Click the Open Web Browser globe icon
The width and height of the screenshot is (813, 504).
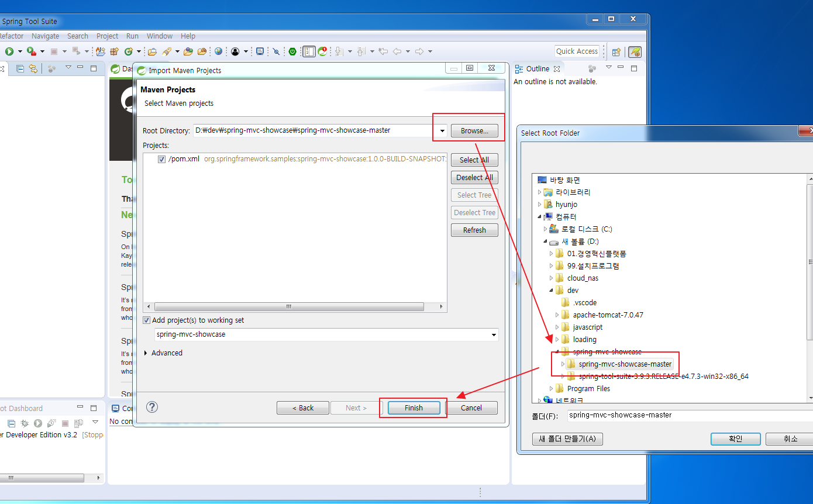click(x=218, y=51)
